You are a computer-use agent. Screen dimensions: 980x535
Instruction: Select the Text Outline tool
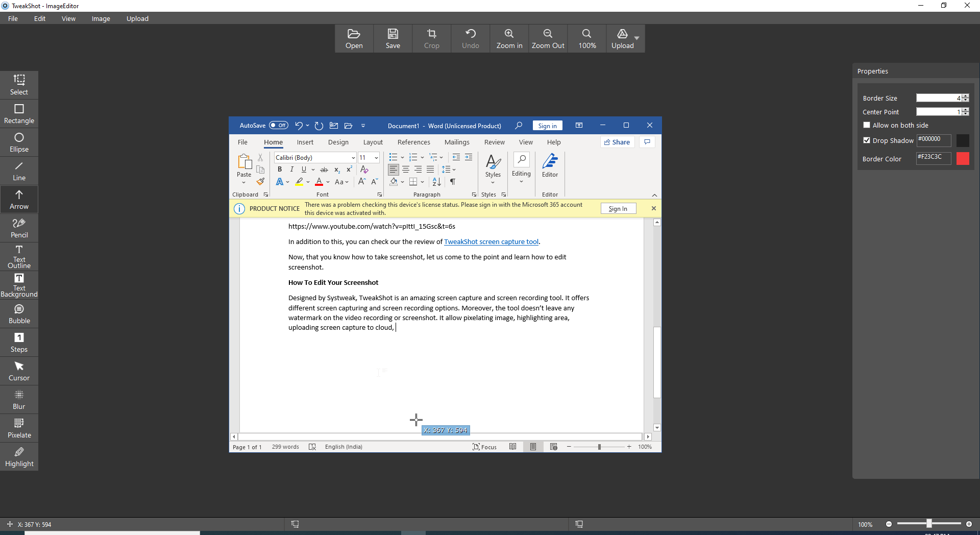(19, 256)
